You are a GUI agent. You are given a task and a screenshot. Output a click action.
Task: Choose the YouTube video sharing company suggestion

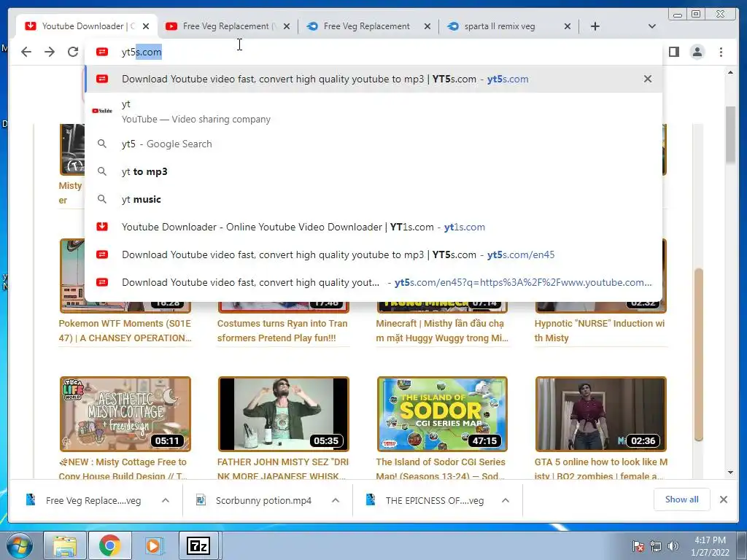[x=373, y=112]
